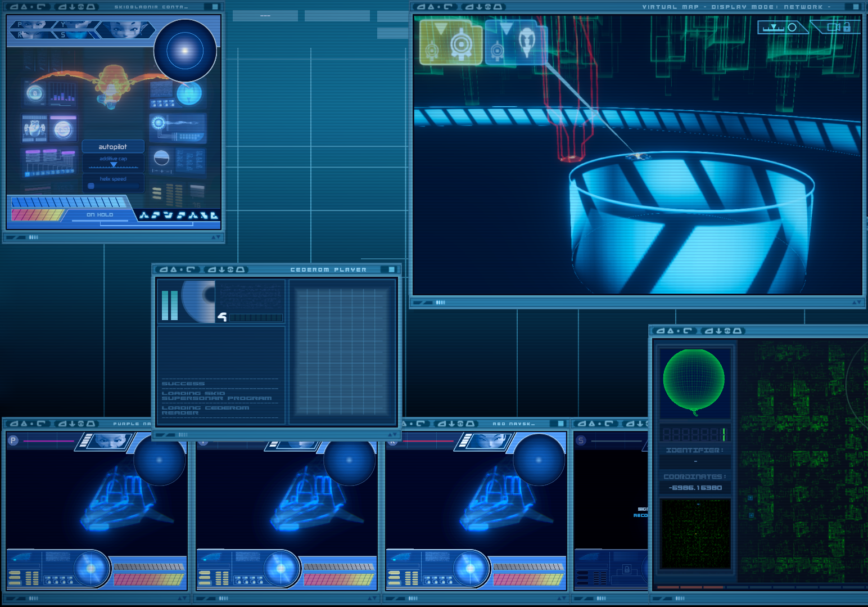Click the pink energy bar in Purple Navskid window

click(x=148, y=579)
